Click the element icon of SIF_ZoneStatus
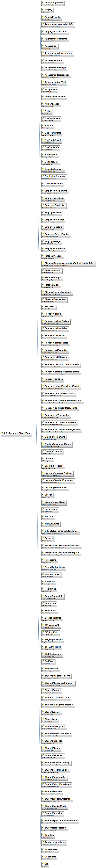 43,647
